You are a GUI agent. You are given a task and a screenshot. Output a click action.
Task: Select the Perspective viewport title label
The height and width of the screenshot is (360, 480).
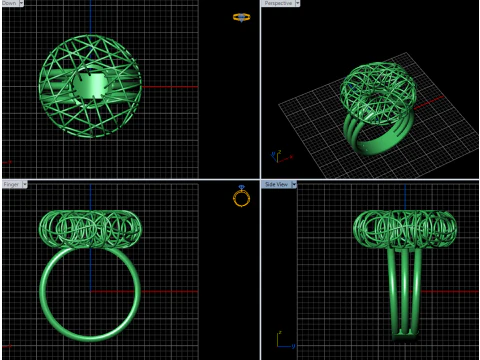pyautogui.click(x=278, y=3)
